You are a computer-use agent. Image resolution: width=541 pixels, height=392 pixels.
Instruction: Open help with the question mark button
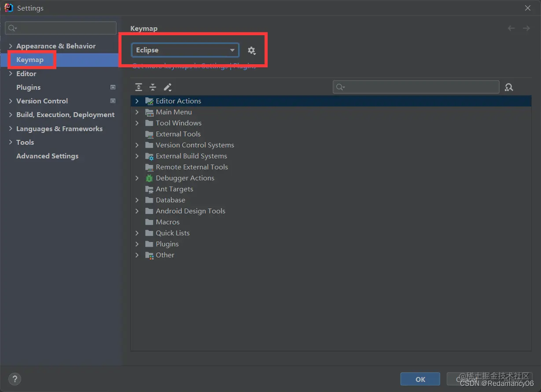15,379
